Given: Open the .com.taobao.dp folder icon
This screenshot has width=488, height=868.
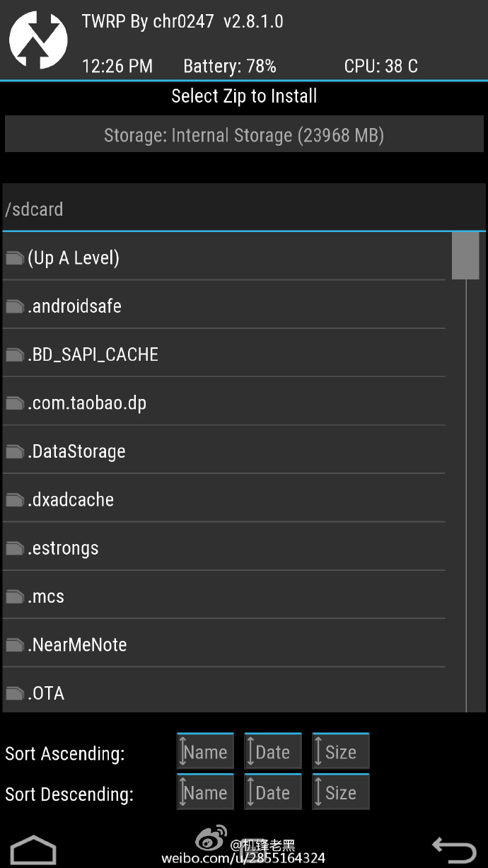Looking at the screenshot, I should tap(14, 403).
